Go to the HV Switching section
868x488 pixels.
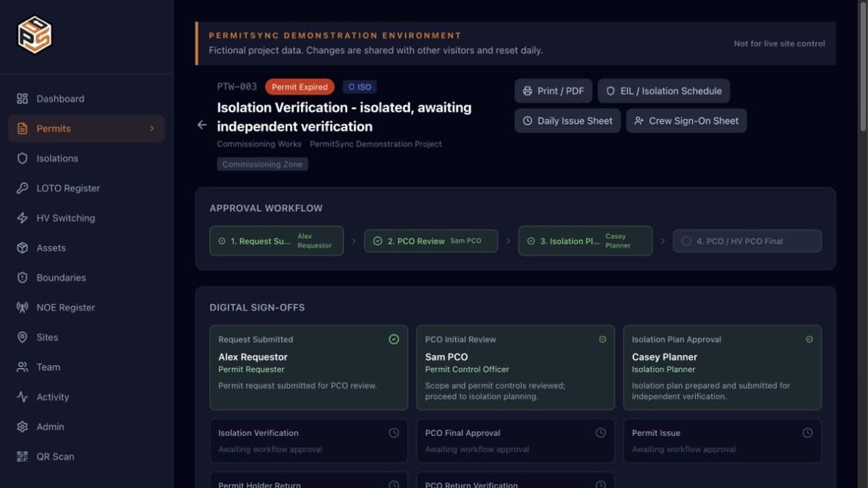click(x=87, y=218)
